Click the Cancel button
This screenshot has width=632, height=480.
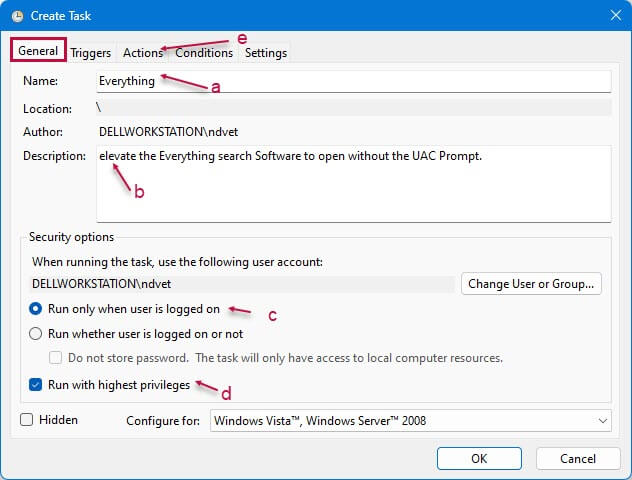pos(578,459)
